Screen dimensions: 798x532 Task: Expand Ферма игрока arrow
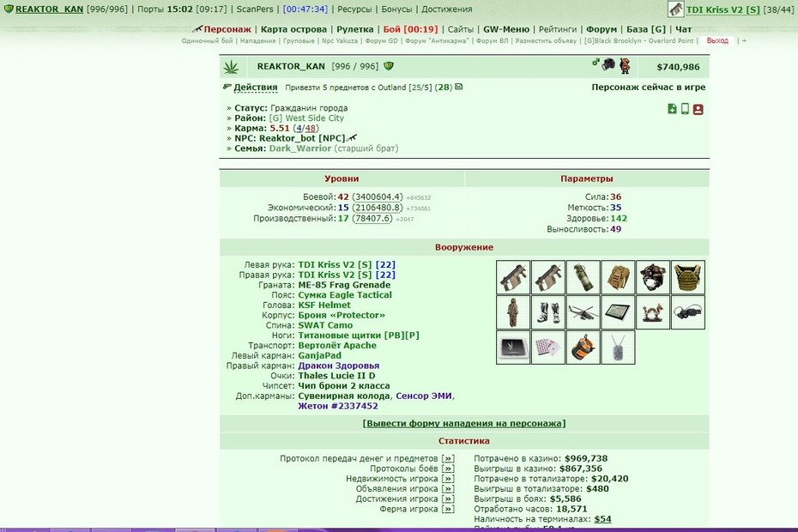[448, 509]
